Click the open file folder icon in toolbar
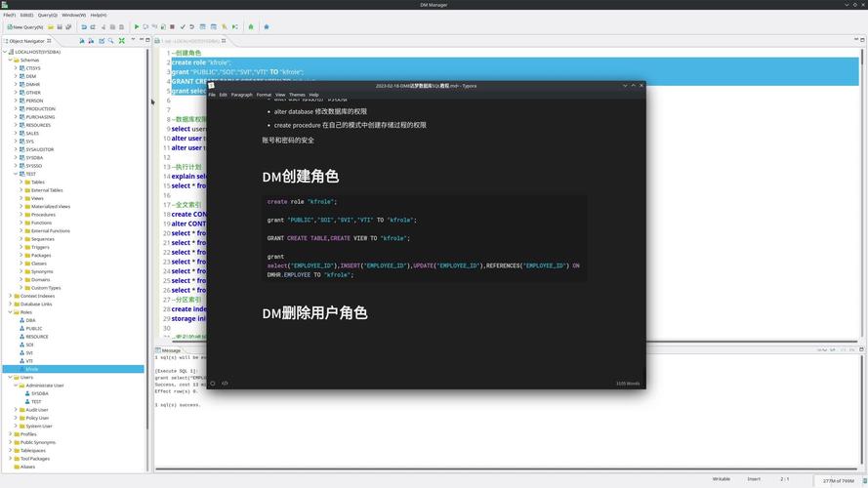This screenshot has height=488, width=868. [51, 26]
